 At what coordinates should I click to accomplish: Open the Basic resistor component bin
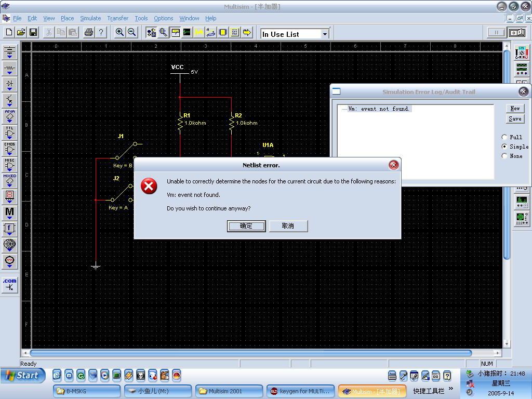[x=9, y=68]
